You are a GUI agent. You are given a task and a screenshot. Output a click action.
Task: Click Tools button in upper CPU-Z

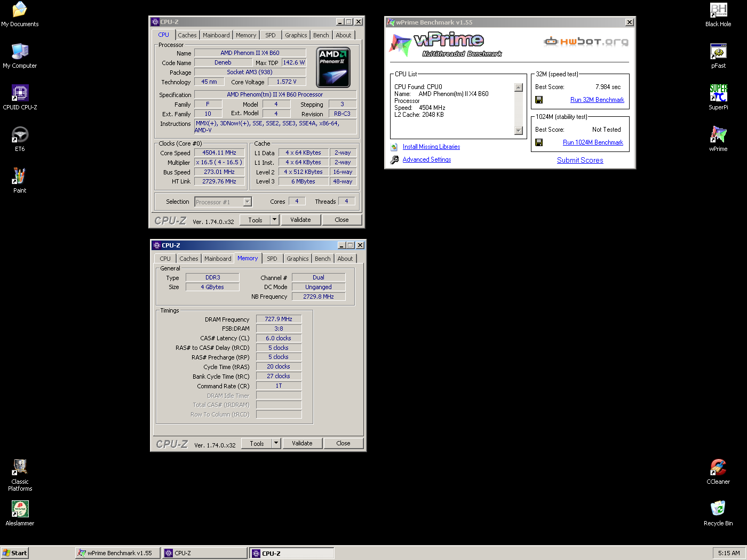[255, 220]
